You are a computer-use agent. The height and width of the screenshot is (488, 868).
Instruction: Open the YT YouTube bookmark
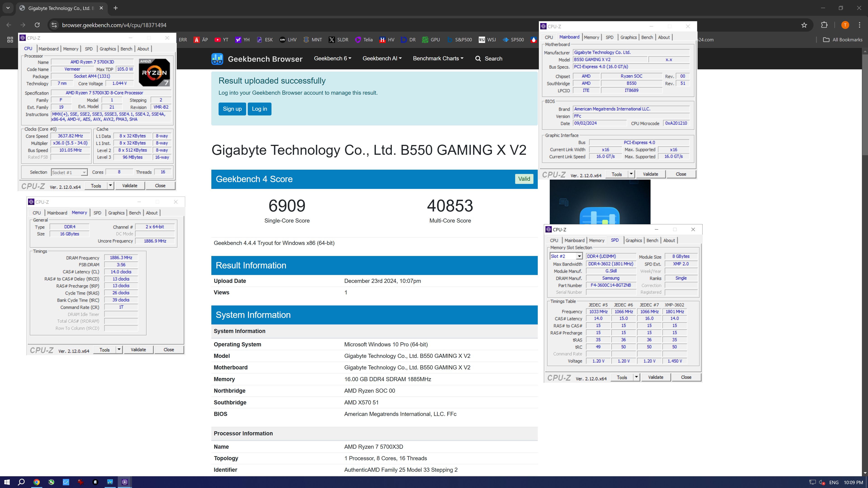pyautogui.click(x=221, y=40)
